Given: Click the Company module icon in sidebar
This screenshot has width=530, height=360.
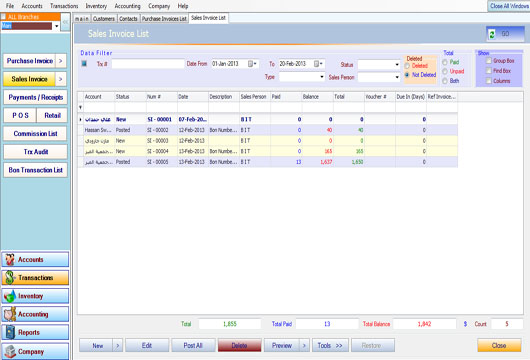Looking at the screenshot, I should (x=10, y=352).
